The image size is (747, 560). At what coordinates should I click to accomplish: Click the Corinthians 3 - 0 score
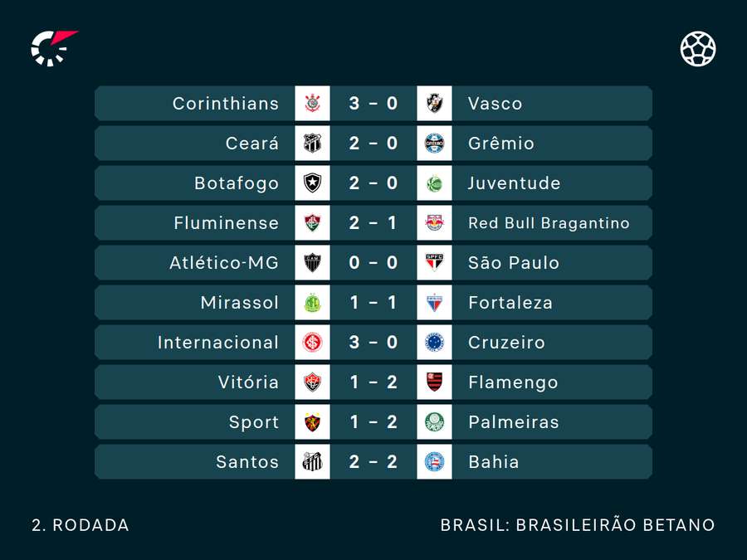[373, 104]
